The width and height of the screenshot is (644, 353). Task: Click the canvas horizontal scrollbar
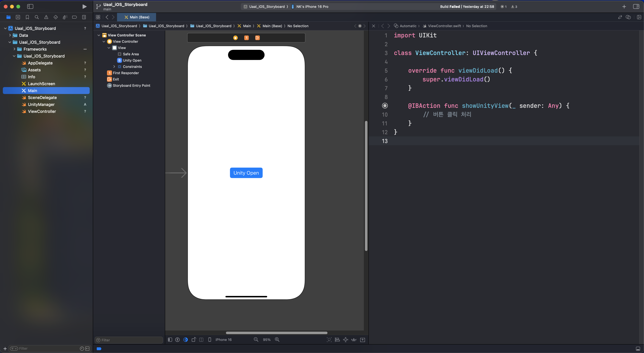click(x=277, y=333)
